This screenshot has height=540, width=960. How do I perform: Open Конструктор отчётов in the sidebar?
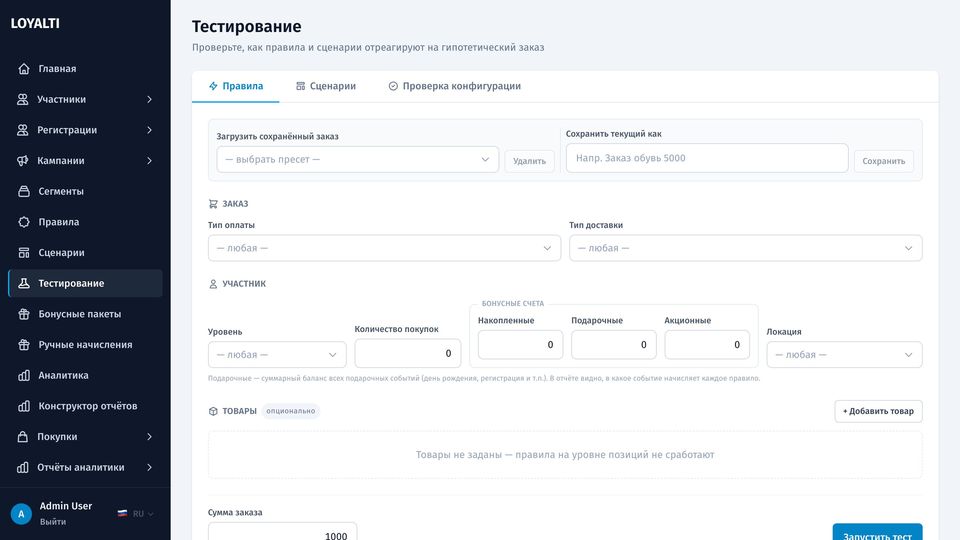tap(85, 406)
